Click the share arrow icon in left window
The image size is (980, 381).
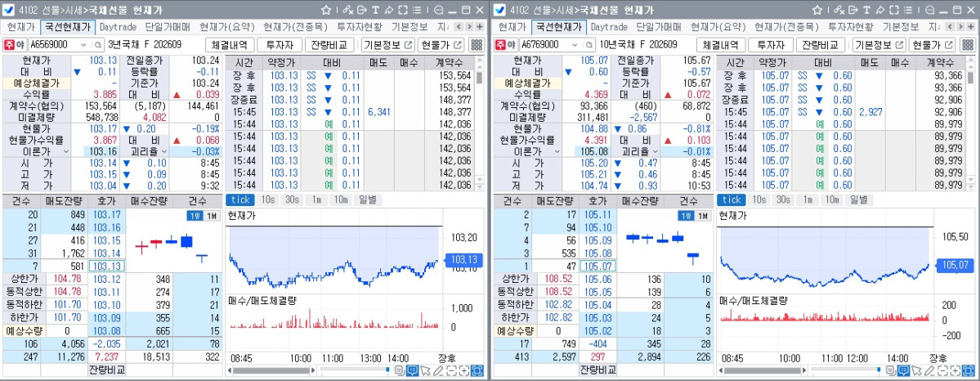389,10
